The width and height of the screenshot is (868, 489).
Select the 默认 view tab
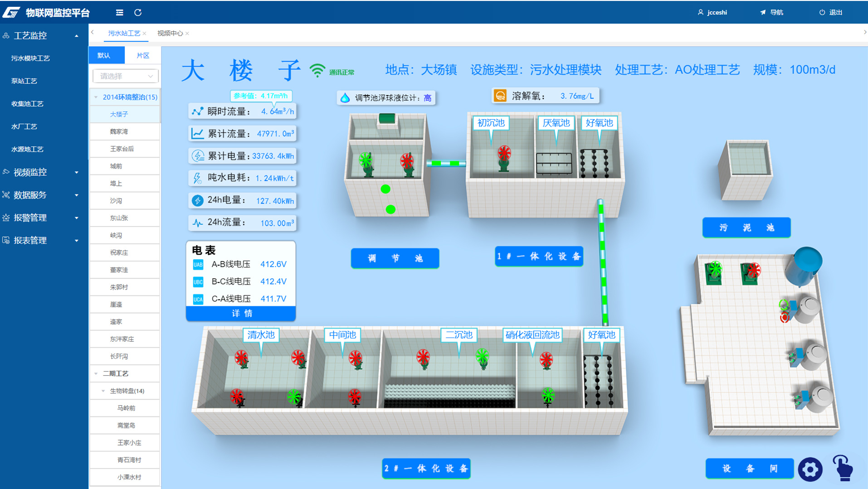106,55
